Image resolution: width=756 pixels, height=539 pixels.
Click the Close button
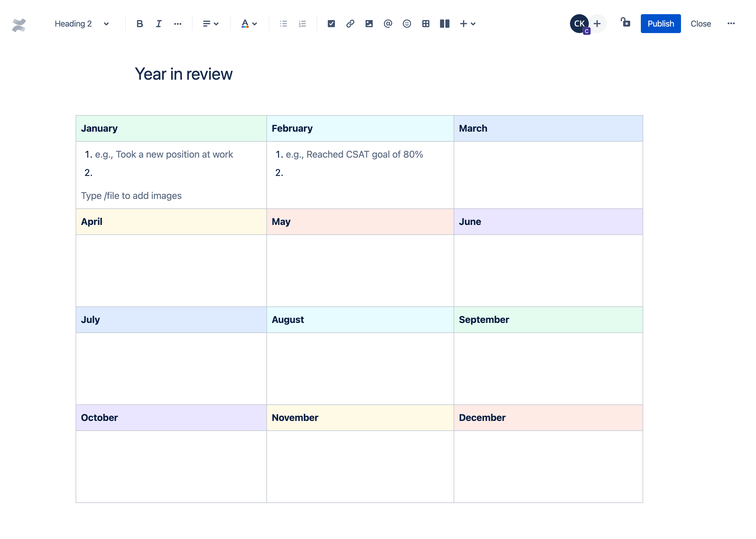[700, 23]
